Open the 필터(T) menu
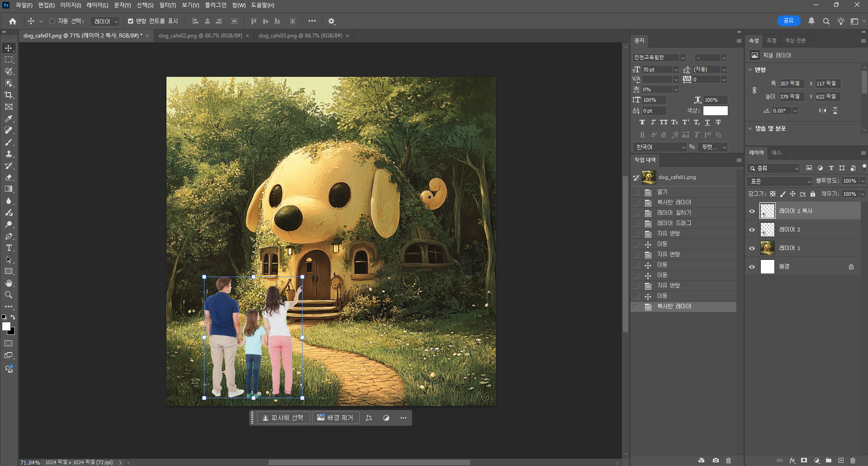This screenshot has height=466, width=868. [167, 5]
